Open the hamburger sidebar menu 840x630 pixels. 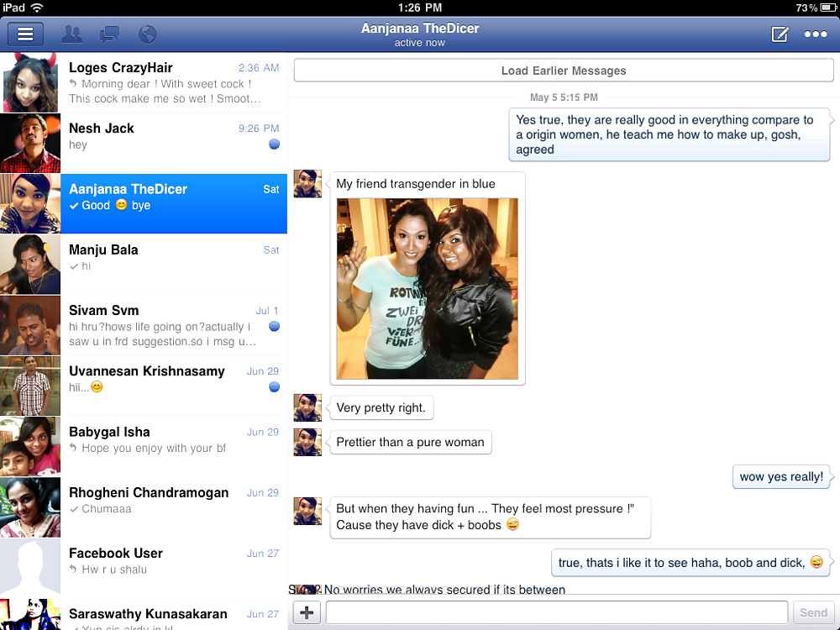click(x=25, y=34)
